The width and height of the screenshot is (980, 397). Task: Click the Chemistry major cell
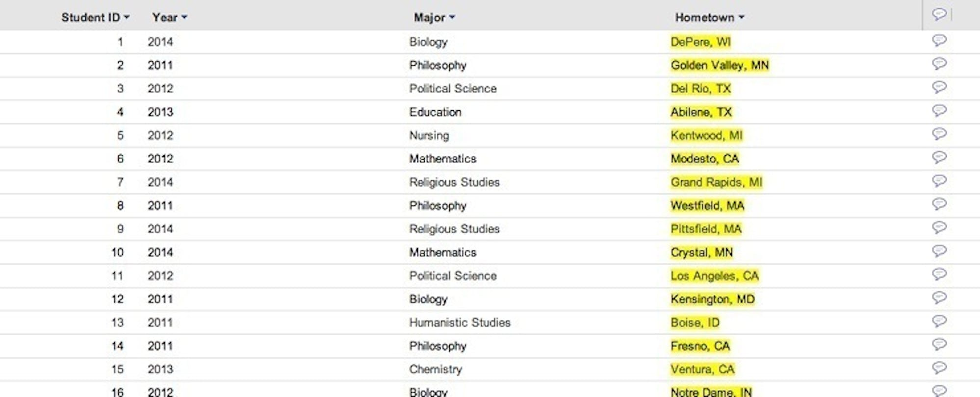(436, 370)
